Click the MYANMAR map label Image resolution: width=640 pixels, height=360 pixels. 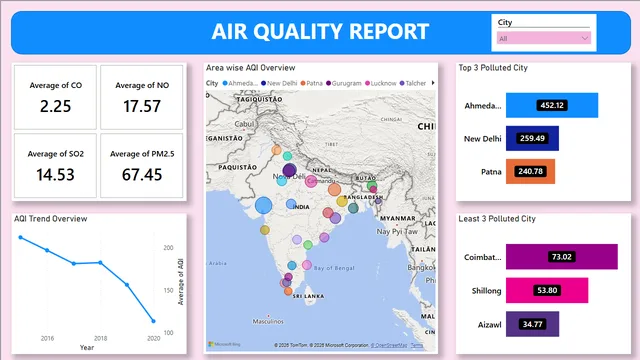coord(398,218)
